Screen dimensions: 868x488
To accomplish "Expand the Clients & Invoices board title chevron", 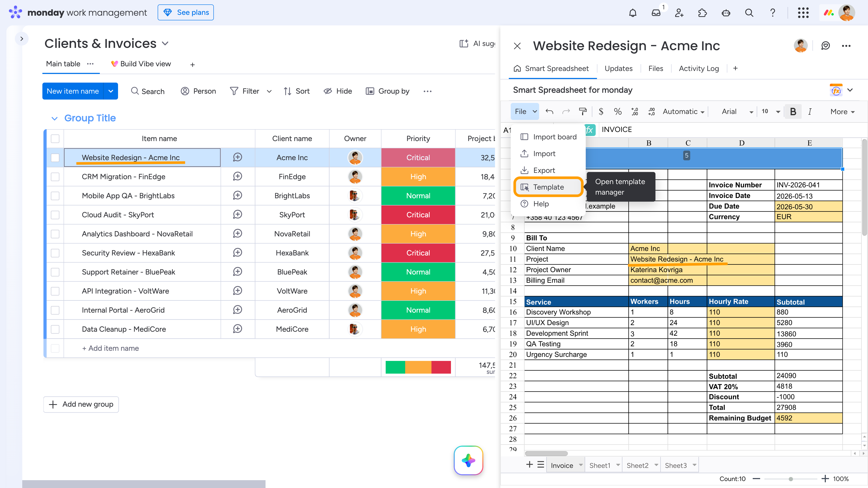I will click(x=165, y=44).
